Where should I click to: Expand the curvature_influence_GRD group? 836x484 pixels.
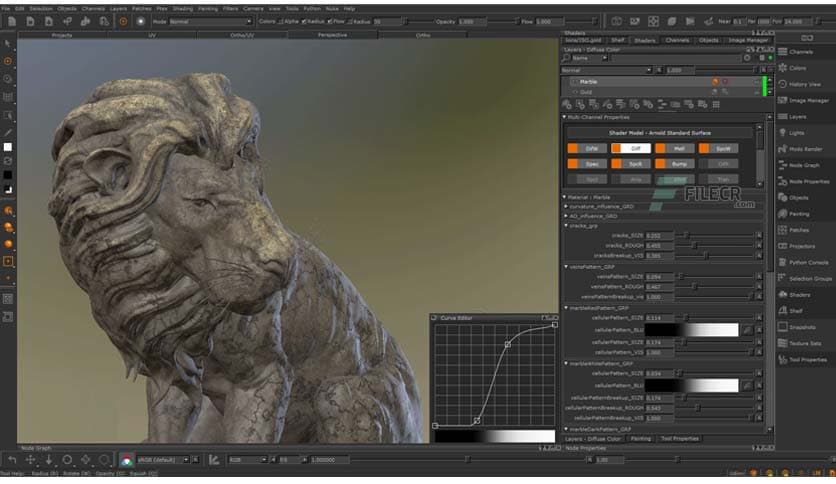coord(566,206)
